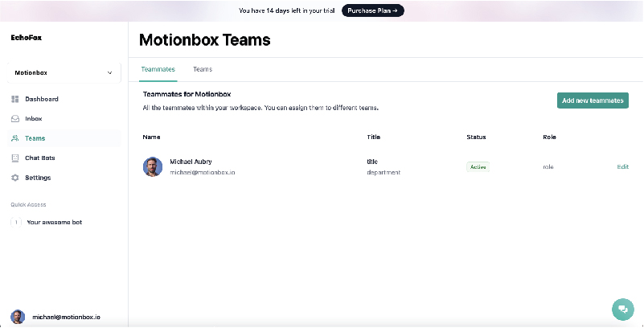The height and width of the screenshot is (328, 644).
Task: Click the Settings gear icon
Action: [15, 178]
